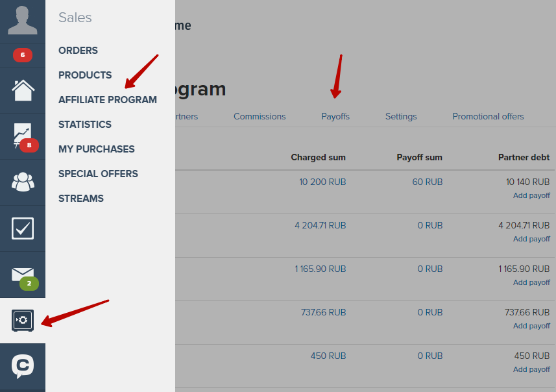Open MY PURCHASES menu item
556x392 pixels.
point(97,149)
